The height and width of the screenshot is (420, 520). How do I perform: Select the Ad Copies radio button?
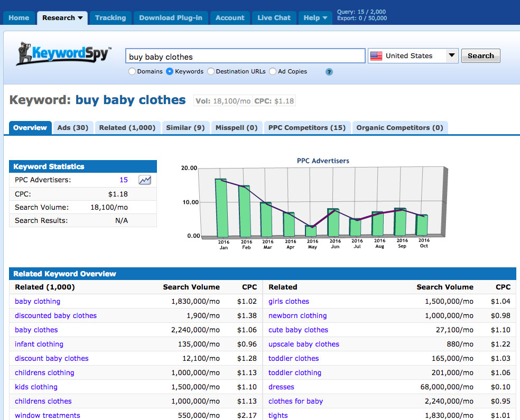[273, 71]
